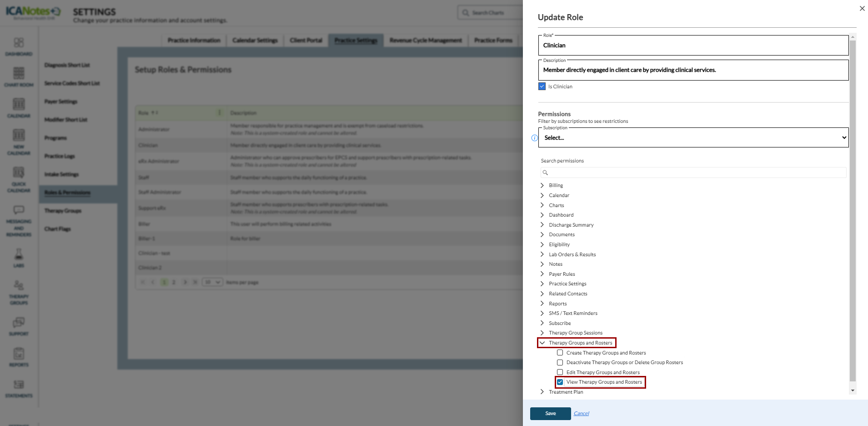
Task: Switch to the Client Portal tab
Action: (x=306, y=41)
